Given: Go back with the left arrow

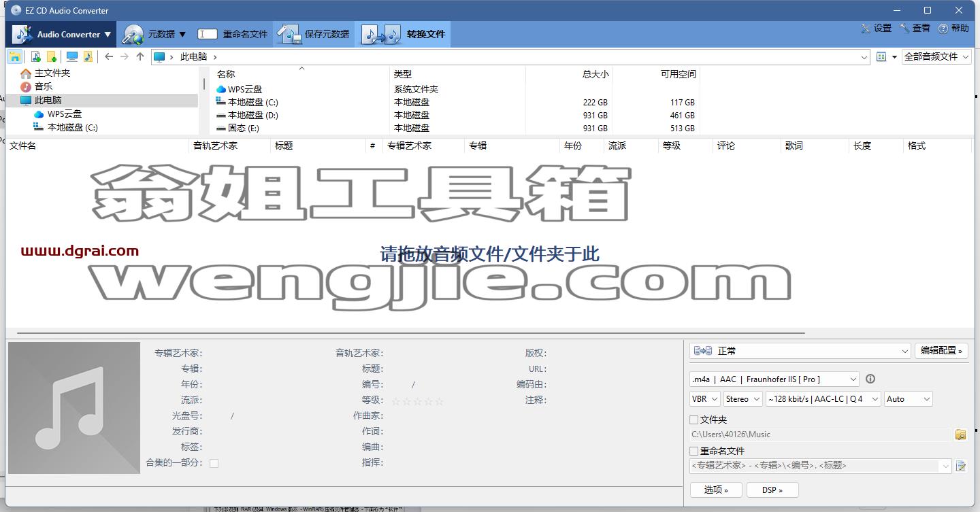Looking at the screenshot, I should pos(109,57).
